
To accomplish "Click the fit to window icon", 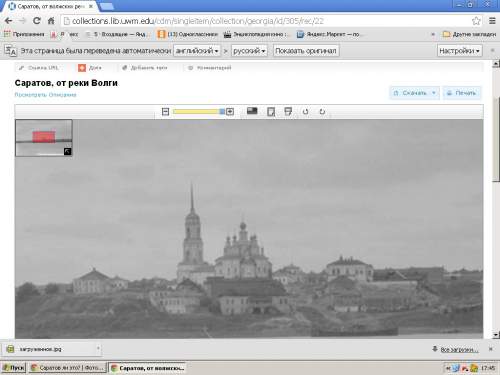I will (271, 112).
